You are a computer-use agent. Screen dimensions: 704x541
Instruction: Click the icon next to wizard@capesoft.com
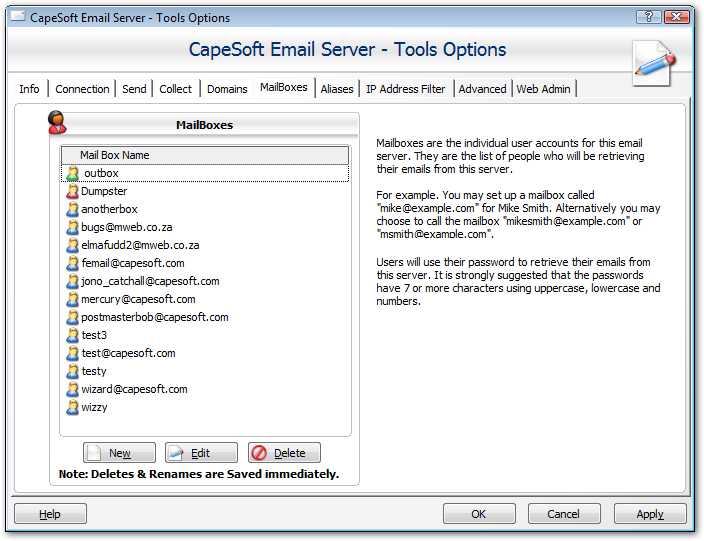click(x=72, y=390)
